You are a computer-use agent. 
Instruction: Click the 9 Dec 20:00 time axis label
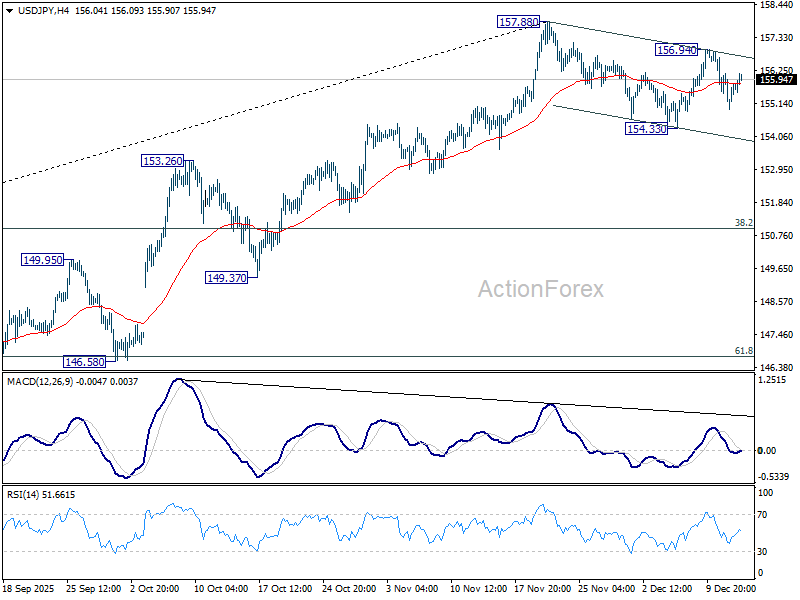click(x=731, y=588)
